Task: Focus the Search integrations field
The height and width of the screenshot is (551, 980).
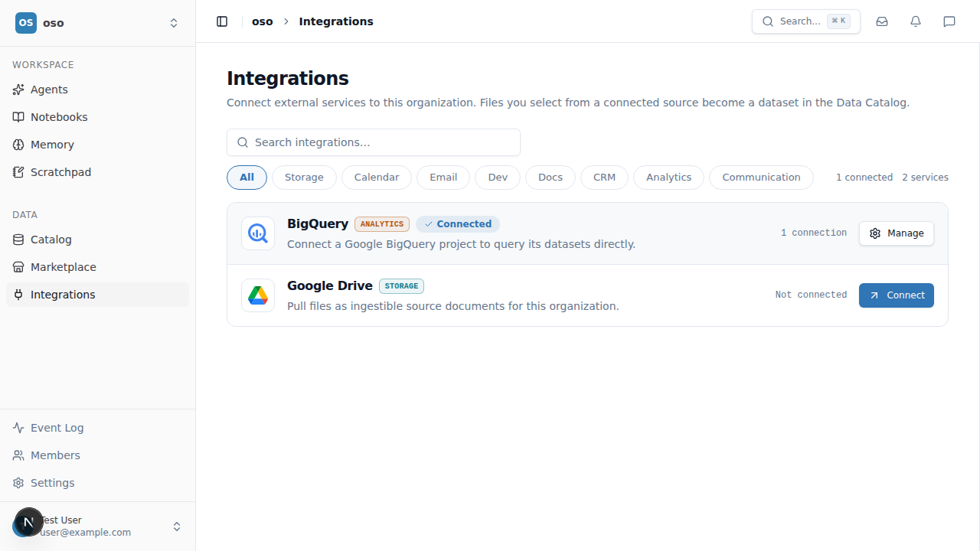Action: 374,142
